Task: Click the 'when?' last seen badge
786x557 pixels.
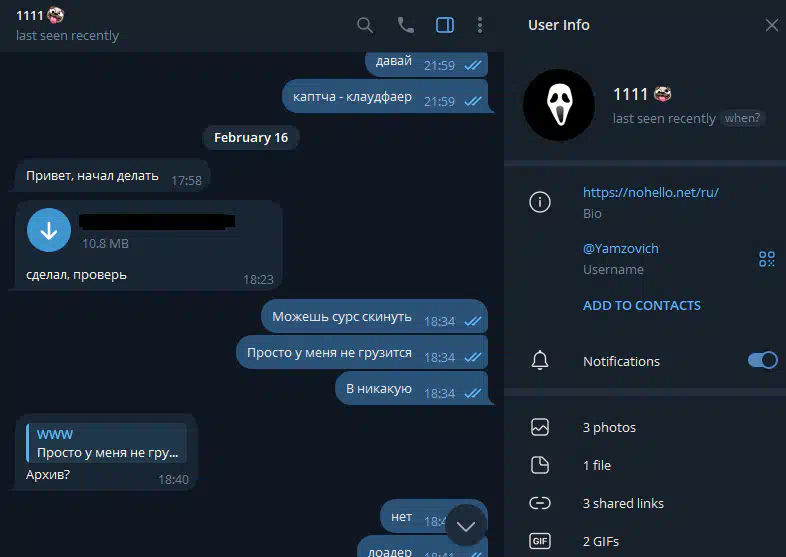Action: coord(742,118)
